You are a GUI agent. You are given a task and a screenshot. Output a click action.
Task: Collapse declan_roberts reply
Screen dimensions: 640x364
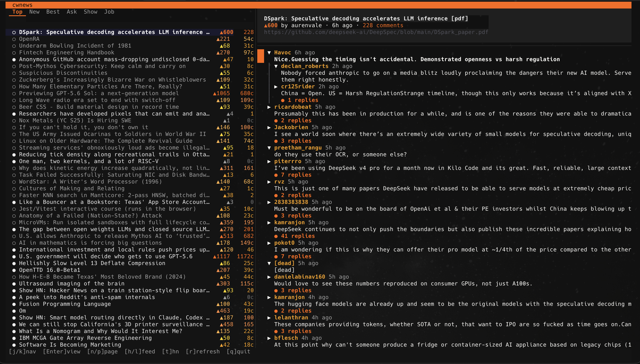pos(276,66)
